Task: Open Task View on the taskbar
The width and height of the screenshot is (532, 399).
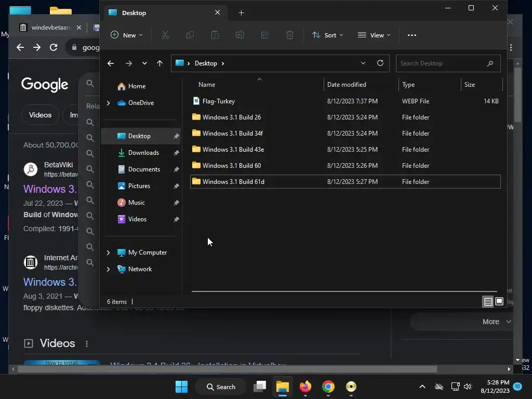Action: (260, 387)
